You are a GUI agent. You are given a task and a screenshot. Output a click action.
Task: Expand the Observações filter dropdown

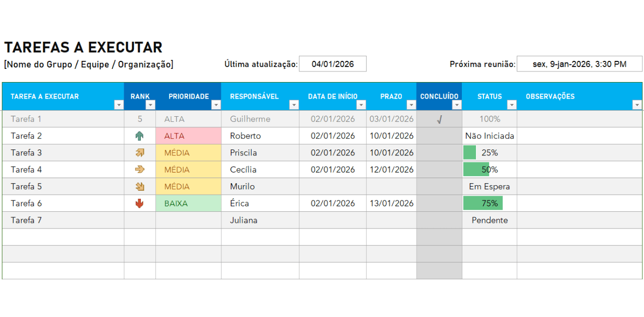point(637,105)
